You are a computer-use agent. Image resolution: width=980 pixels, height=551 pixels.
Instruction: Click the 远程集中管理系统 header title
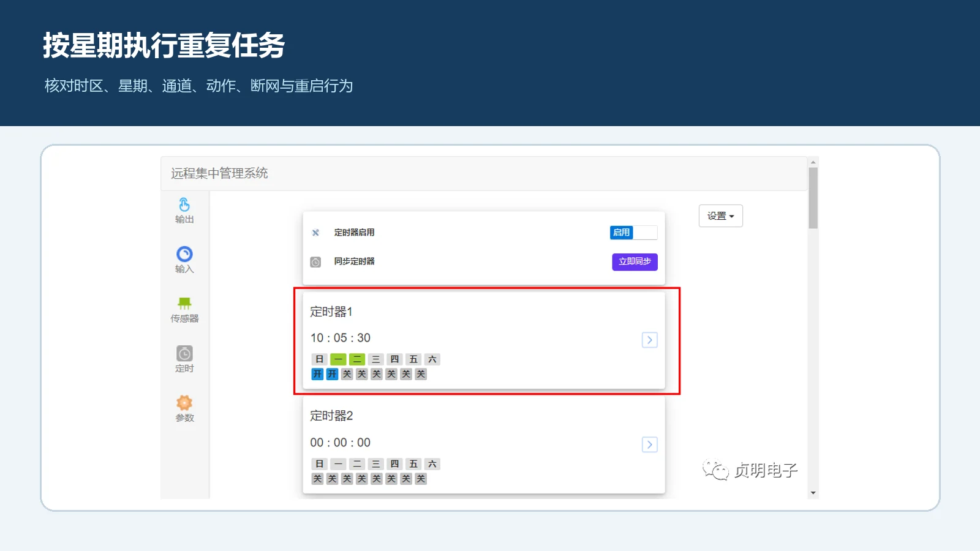(x=219, y=173)
